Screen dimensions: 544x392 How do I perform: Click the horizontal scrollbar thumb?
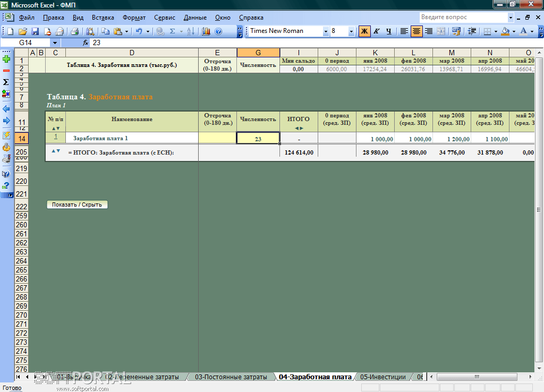477,377
